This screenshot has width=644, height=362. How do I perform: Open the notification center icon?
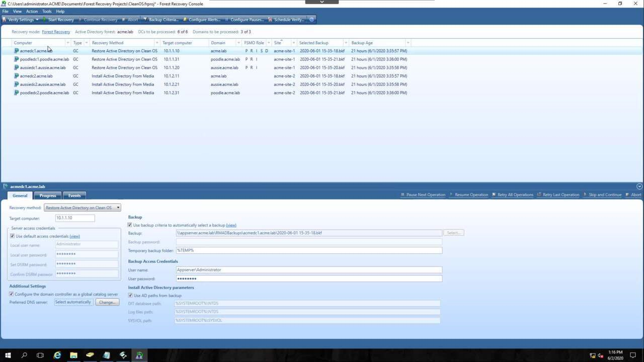pos(633,355)
